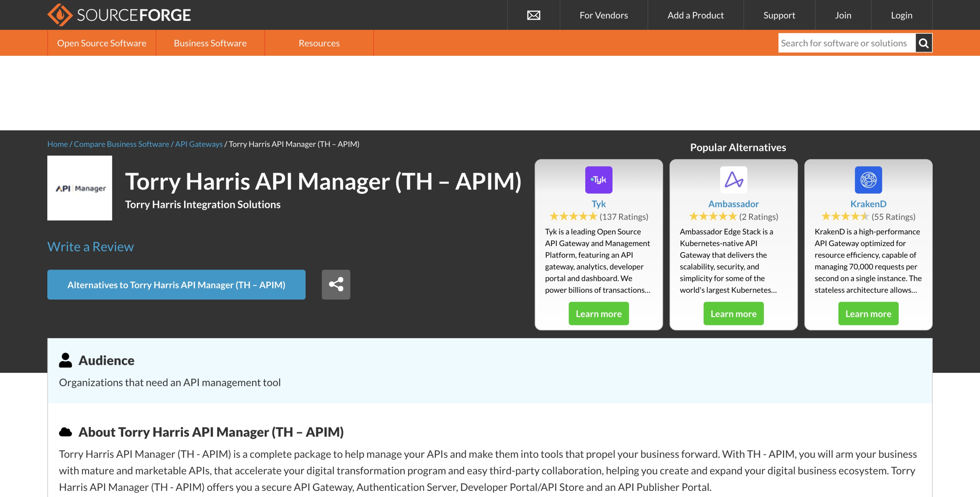Click Join in the top bar
The width and height of the screenshot is (980, 497).
[843, 15]
